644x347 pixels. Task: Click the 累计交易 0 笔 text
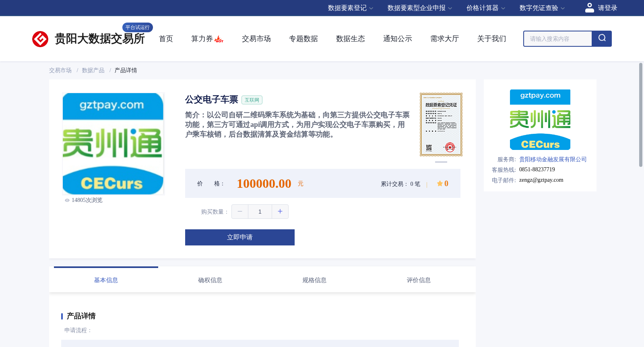tap(400, 184)
